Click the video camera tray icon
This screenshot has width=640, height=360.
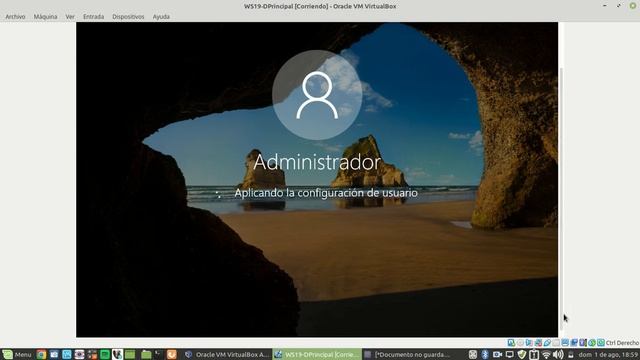point(497,354)
